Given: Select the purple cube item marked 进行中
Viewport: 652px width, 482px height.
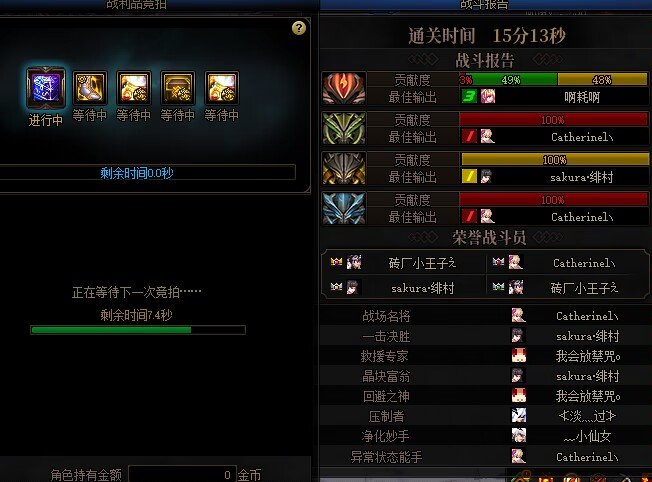Looking at the screenshot, I should [46, 88].
